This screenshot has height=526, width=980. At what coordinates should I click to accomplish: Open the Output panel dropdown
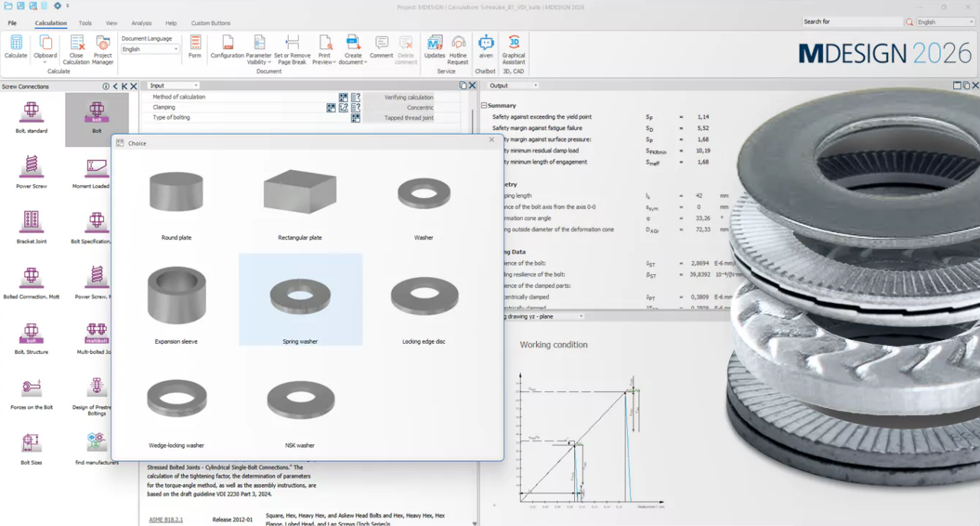(x=513, y=86)
